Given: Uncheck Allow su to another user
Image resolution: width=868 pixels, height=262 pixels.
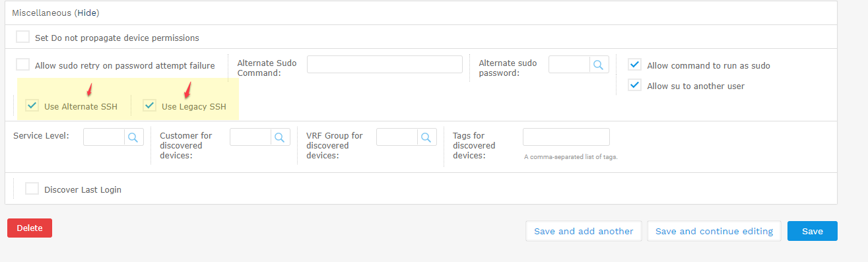Looking at the screenshot, I should pyautogui.click(x=635, y=85).
